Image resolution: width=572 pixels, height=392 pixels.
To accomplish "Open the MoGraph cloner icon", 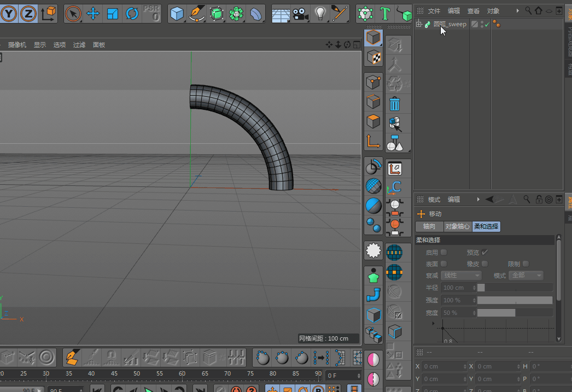I will pyautogui.click(x=365, y=14).
